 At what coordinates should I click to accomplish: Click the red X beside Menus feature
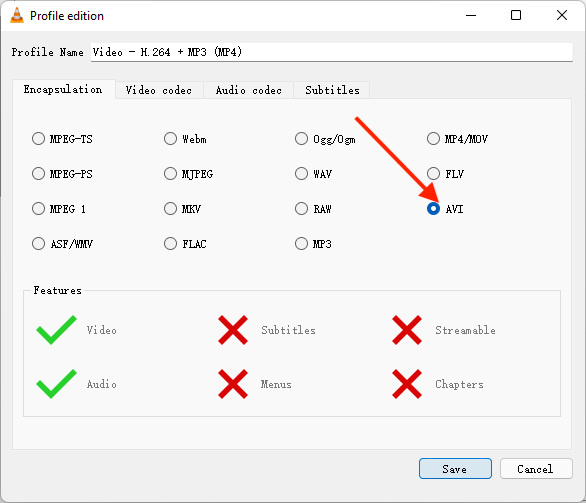[233, 384]
